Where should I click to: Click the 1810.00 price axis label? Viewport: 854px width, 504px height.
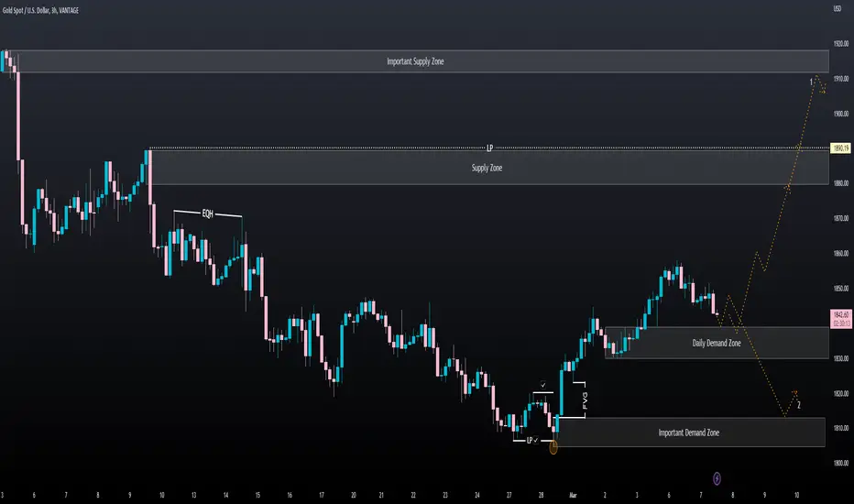[841, 428]
